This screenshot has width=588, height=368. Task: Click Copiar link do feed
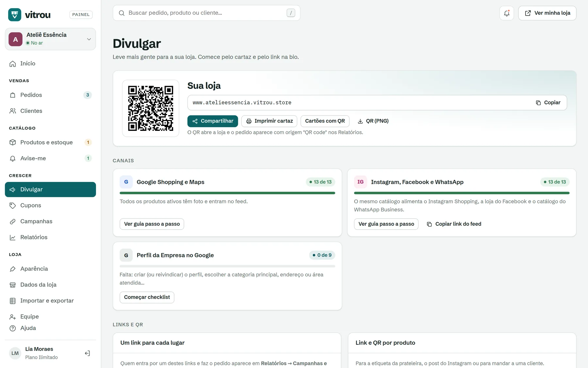click(x=454, y=224)
